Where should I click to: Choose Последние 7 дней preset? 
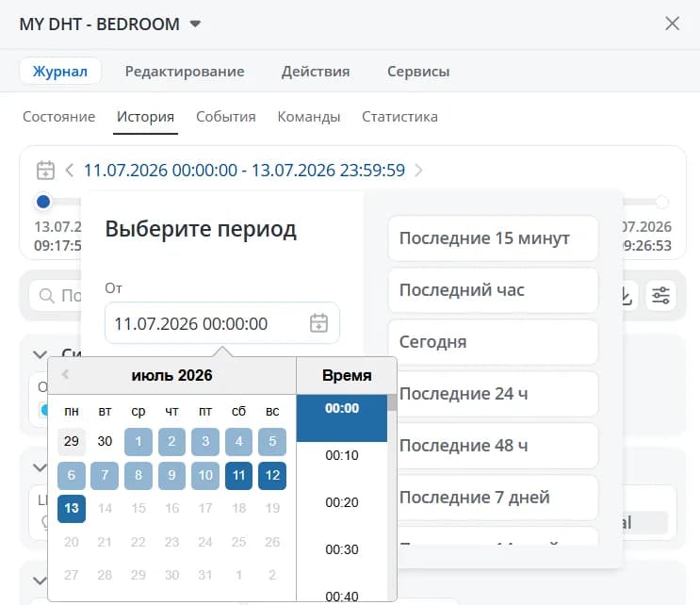497,498
